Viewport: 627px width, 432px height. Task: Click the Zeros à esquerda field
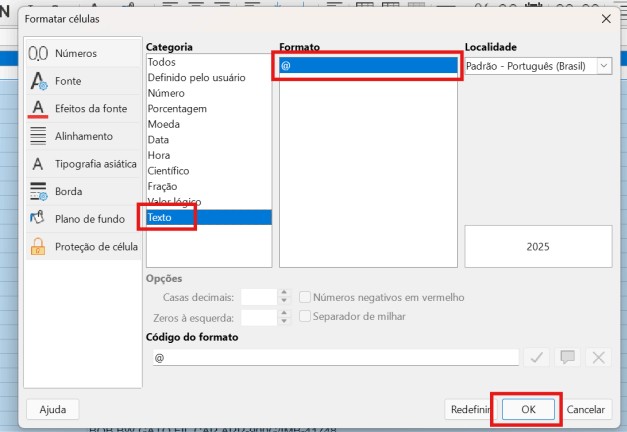[259, 318]
